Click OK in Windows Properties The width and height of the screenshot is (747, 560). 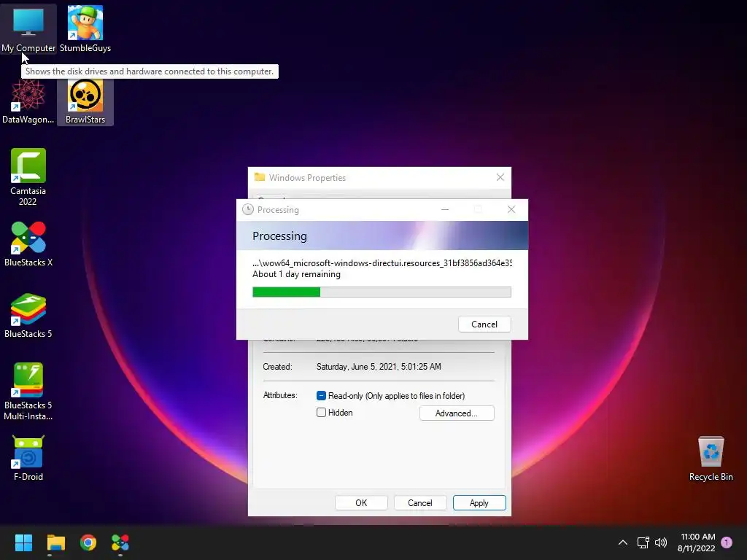(x=361, y=503)
